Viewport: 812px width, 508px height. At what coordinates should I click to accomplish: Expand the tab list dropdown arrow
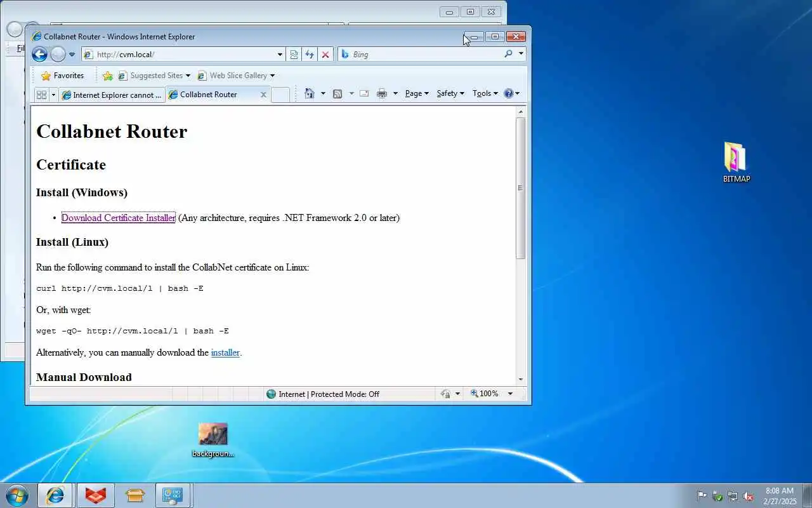(x=53, y=95)
